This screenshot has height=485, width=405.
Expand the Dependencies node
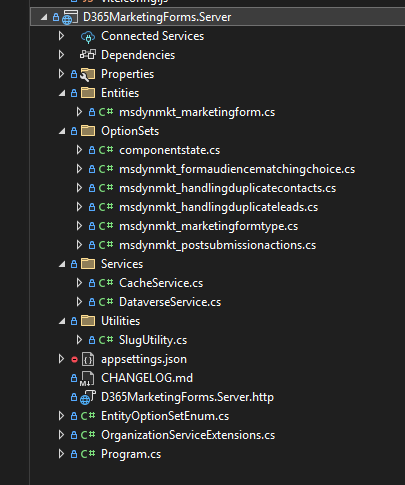[x=61, y=55]
